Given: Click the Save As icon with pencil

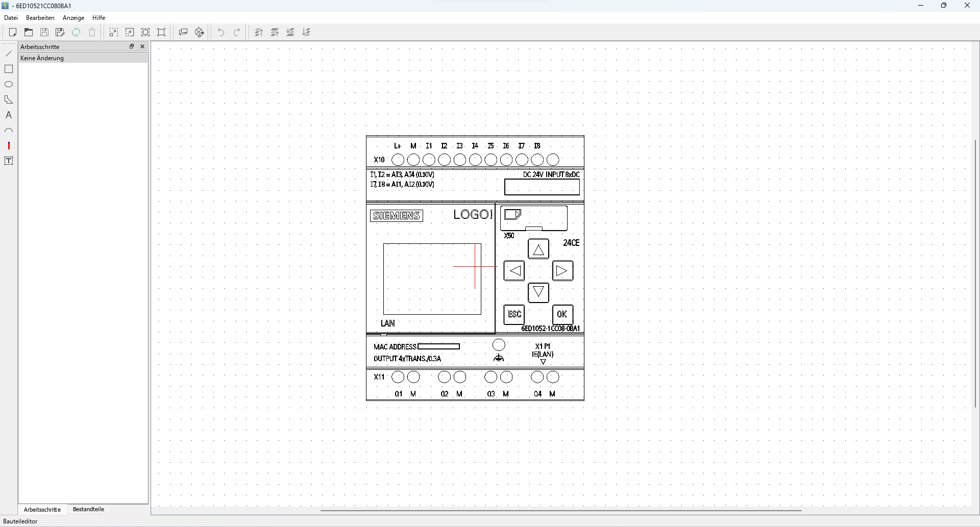Looking at the screenshot, I should tap(60, 32).
